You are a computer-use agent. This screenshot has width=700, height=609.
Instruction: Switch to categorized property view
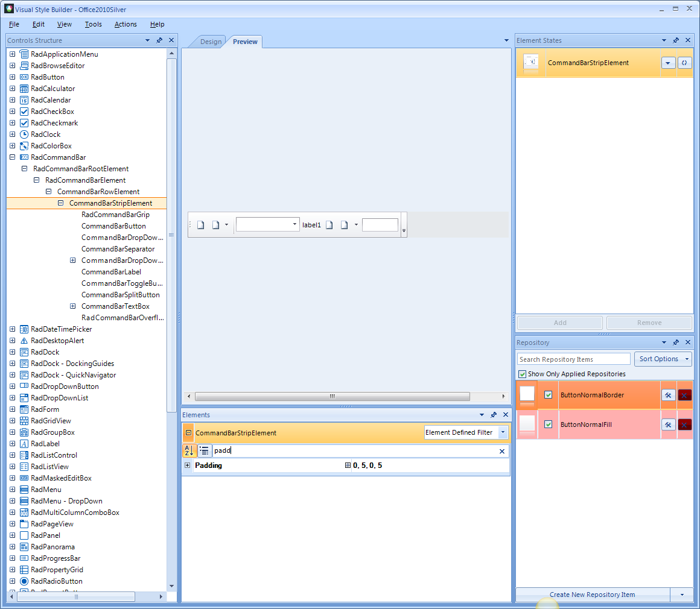tap(204, 450)
